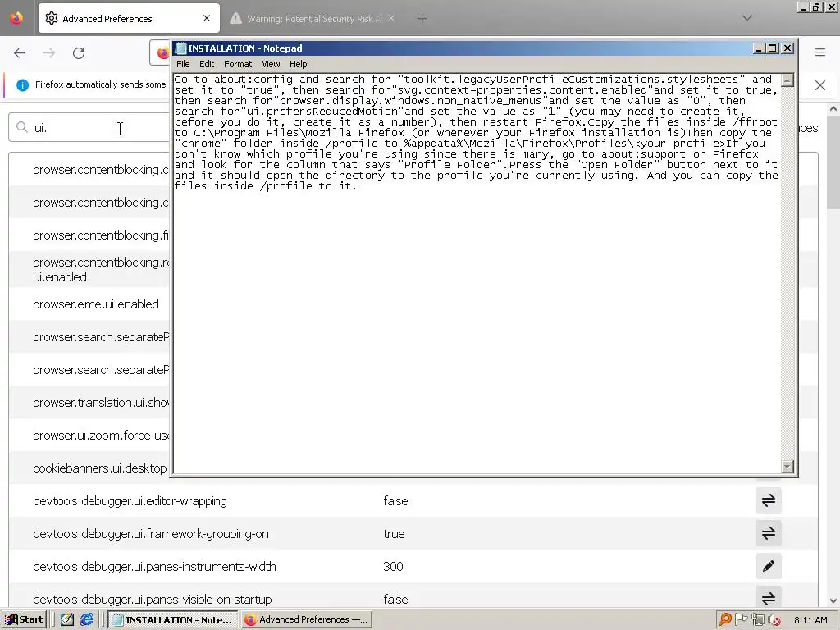The height and width of the screenshot is (630, 840).
Task: Click the true value of framework-grouping-on
Action: (395, 534)
